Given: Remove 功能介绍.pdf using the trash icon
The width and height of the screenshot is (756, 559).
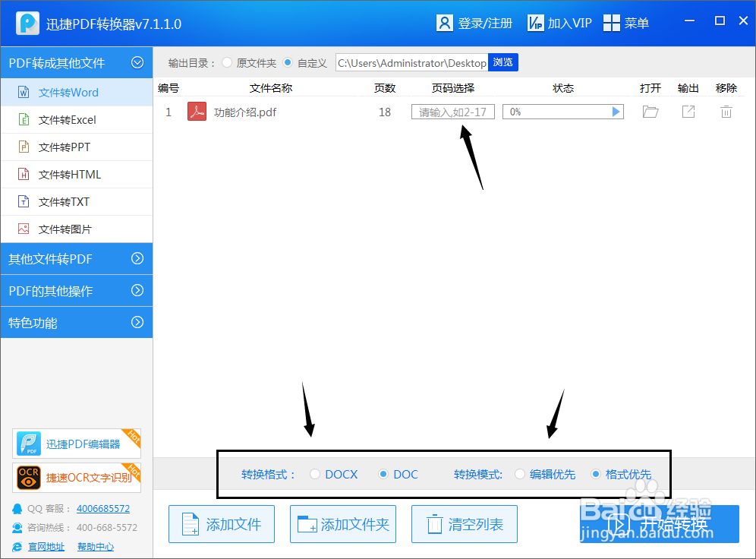Looking at the screenshot, I should point(726,111).
